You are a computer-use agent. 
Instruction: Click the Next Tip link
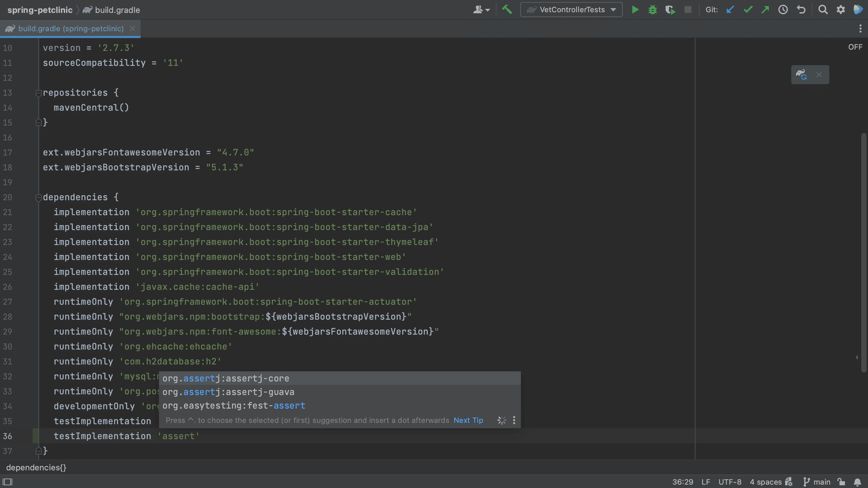click(468, 420)
